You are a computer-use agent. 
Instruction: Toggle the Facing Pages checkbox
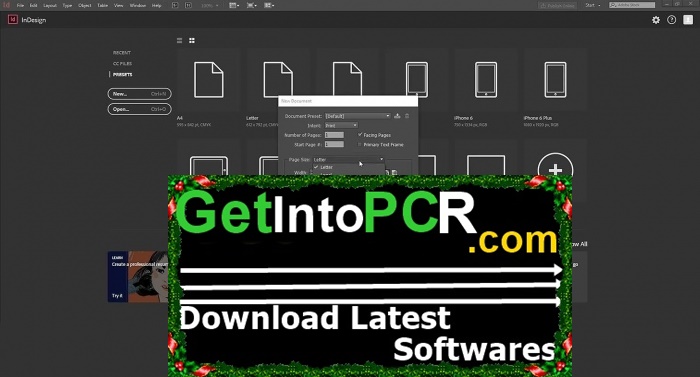360,135
